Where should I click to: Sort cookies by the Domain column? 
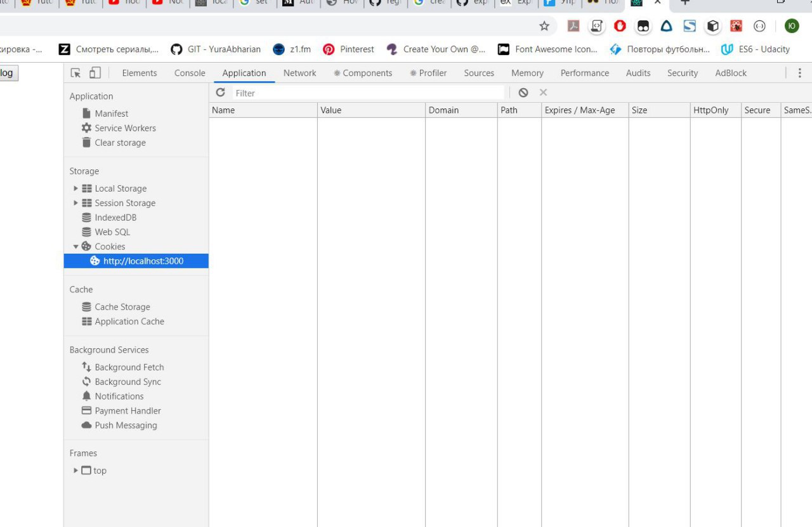tap(461, 110)
